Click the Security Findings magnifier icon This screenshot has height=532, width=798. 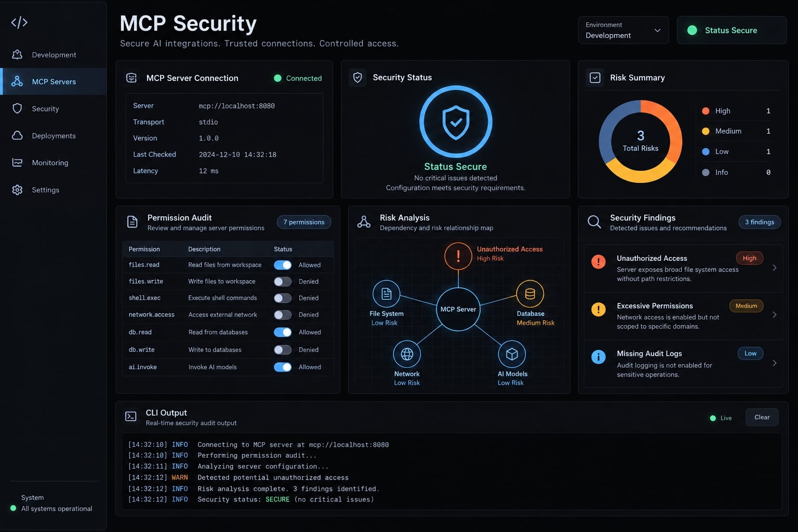pos(594,222)
